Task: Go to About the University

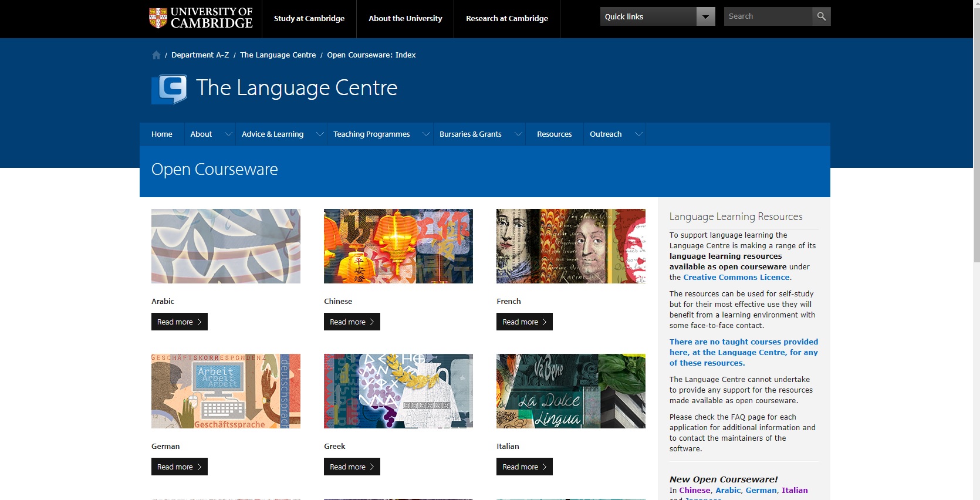Action: [405, 19]
